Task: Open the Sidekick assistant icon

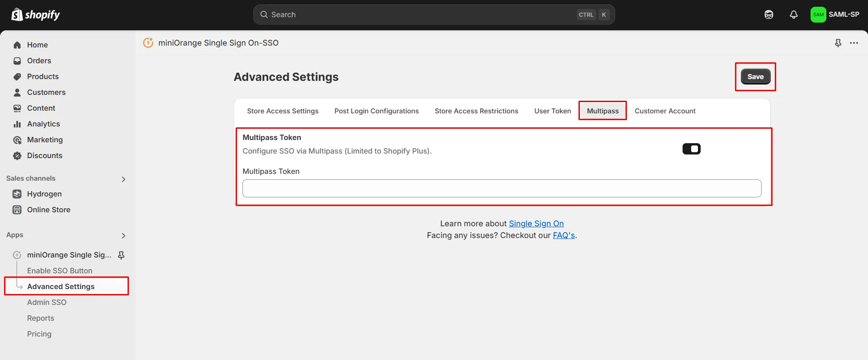Action: pos(768,14)
